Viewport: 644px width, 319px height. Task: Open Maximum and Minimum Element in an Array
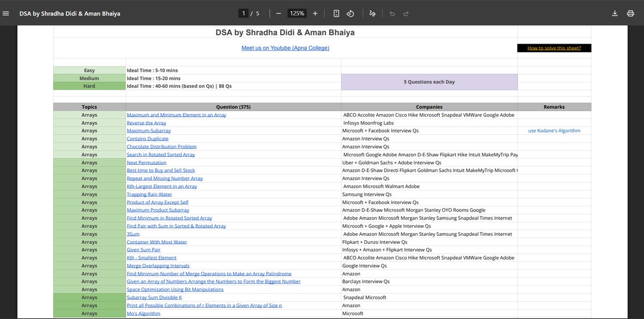pyautogui.click(x=177, y=114)
